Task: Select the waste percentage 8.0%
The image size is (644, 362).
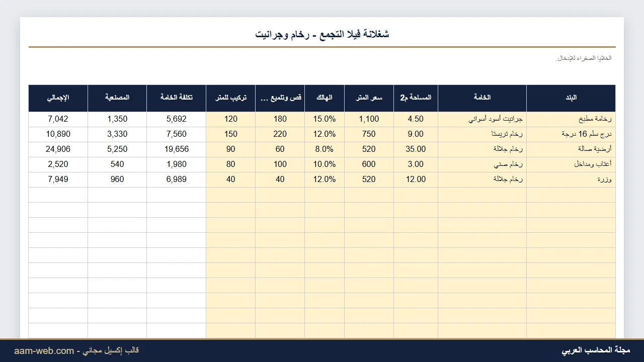Action: [x=325, y=149]
